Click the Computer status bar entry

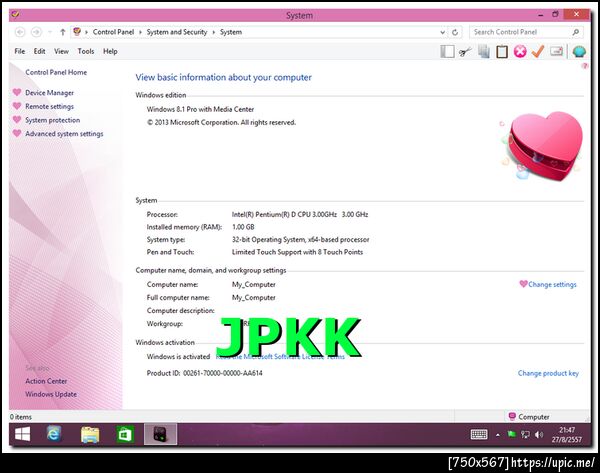click(x=529, y=417)
